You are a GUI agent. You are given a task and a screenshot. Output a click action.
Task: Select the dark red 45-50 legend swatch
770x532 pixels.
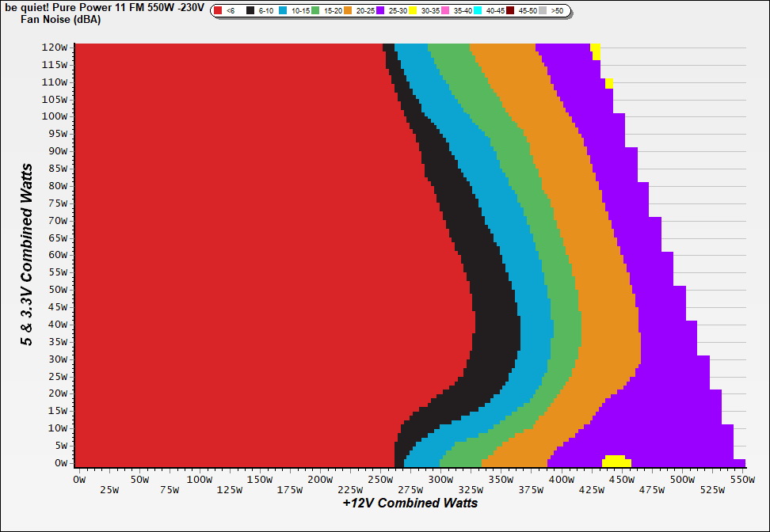(512, 11)
